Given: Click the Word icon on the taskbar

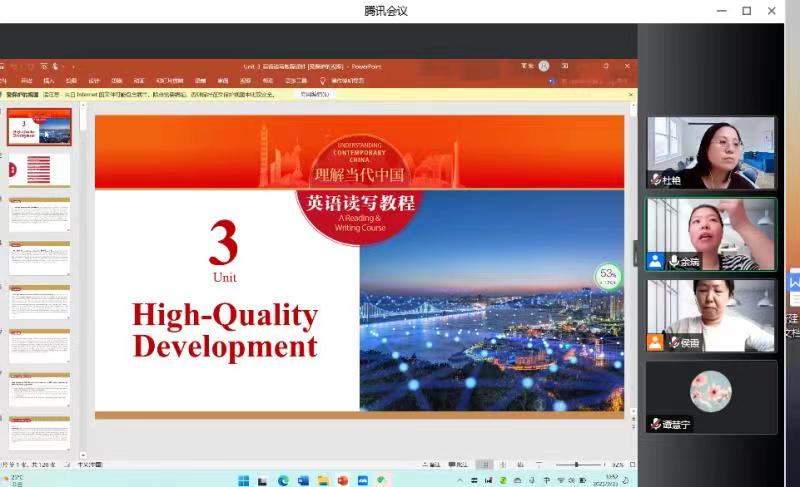Looking at the screenshot, I should [x=303, y=480].
